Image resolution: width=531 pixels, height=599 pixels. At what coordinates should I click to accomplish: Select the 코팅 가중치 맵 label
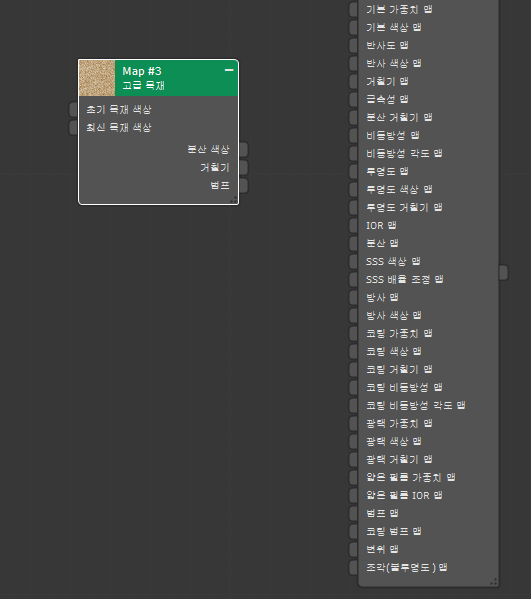[399, 333]
